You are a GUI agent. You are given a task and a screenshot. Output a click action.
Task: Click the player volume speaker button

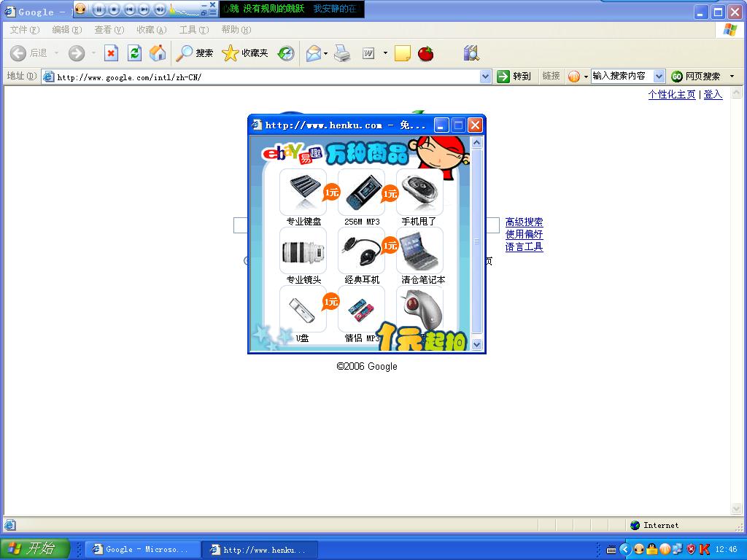click(x=159, y=9)
